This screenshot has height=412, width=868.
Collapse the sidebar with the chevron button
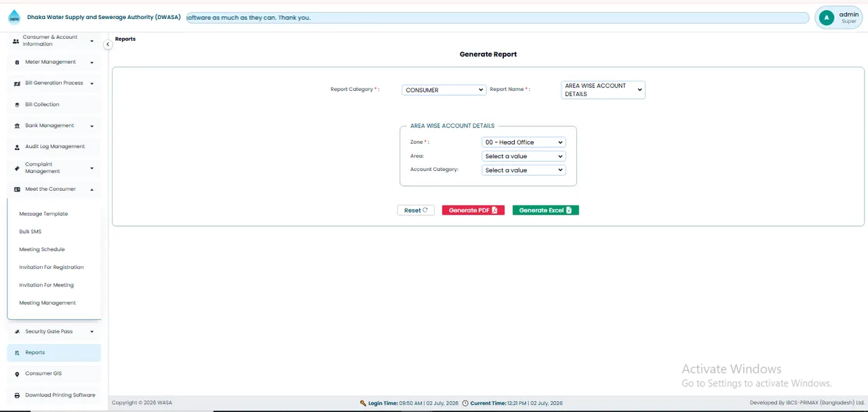107,44
